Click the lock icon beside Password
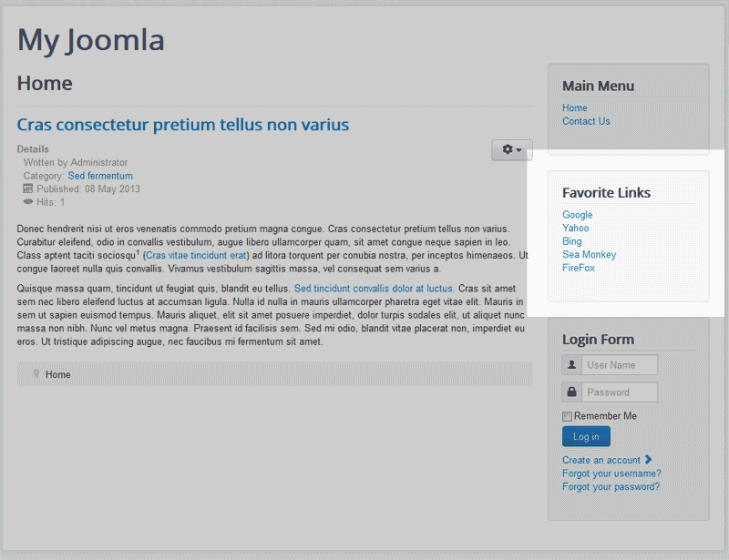The image size is (729, 560). tap(571, 392)
